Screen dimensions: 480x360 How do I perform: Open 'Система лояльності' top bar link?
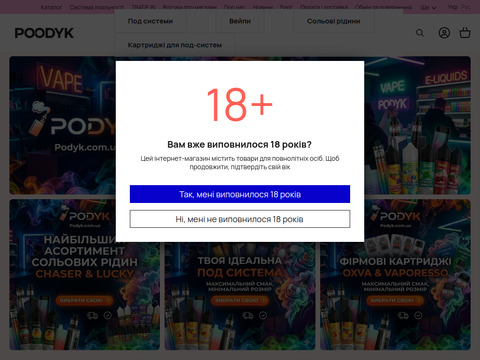(97, 7)
